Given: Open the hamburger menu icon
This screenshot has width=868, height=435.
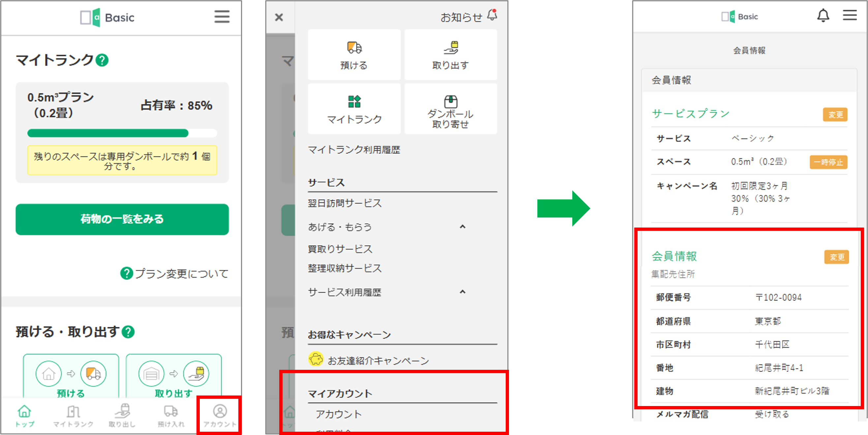Looking at the screenshot, I should pyautogui.click(x=222, y=17).
